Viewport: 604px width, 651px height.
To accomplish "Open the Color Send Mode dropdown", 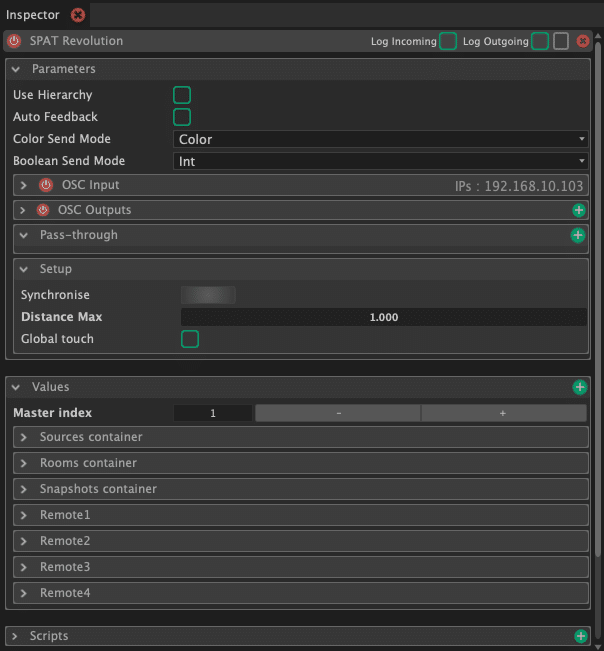I will [x=380, y=139].
